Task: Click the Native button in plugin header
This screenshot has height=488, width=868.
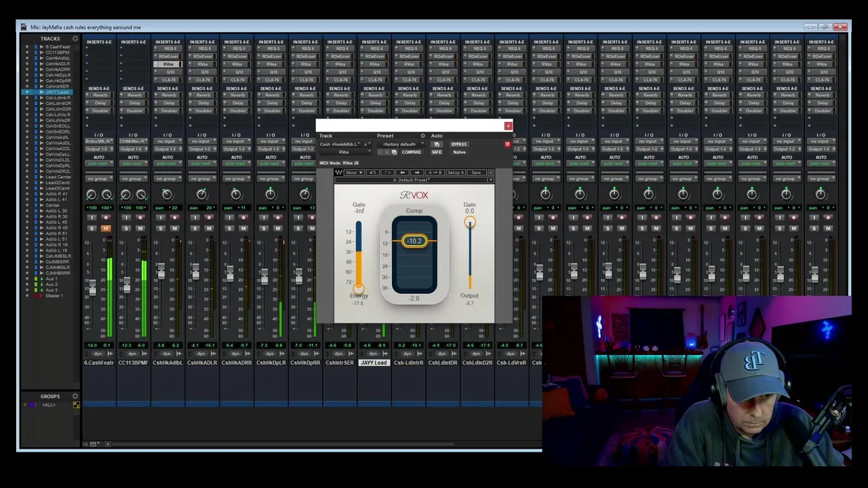Action: tap(459, 152)
